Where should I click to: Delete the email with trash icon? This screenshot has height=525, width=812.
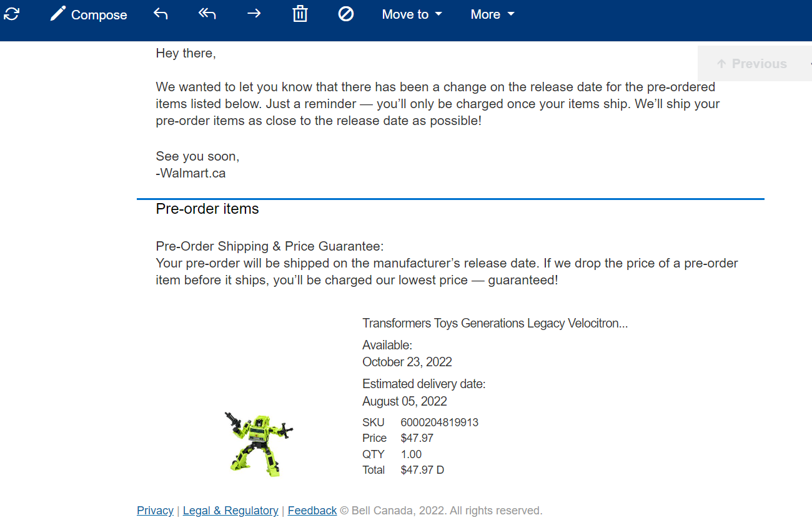pos(300,14)
